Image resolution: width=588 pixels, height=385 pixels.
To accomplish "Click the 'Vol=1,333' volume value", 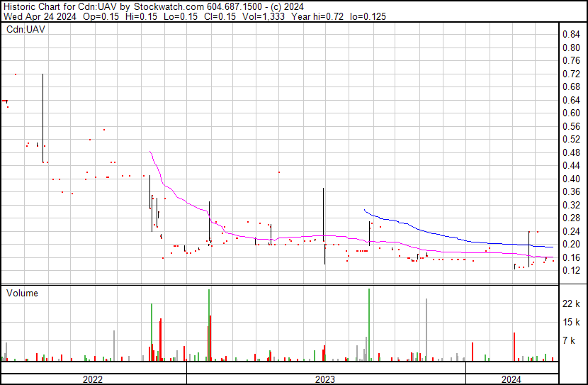I will 264,16.
